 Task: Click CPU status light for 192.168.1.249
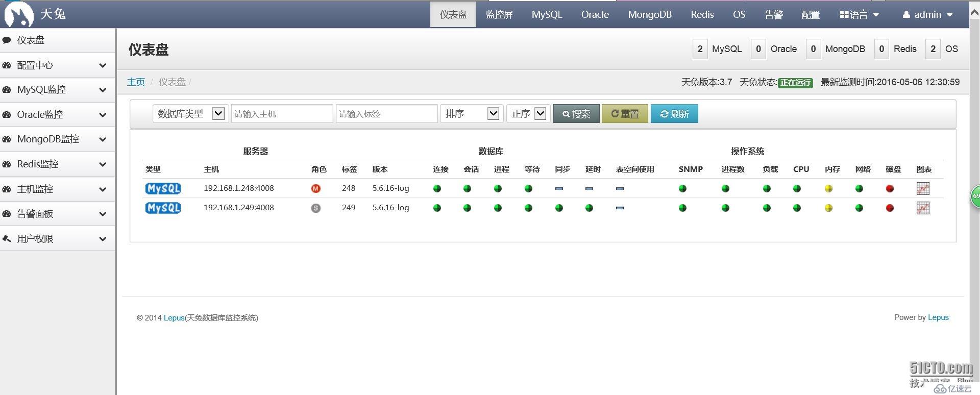(x=797, y=208)
